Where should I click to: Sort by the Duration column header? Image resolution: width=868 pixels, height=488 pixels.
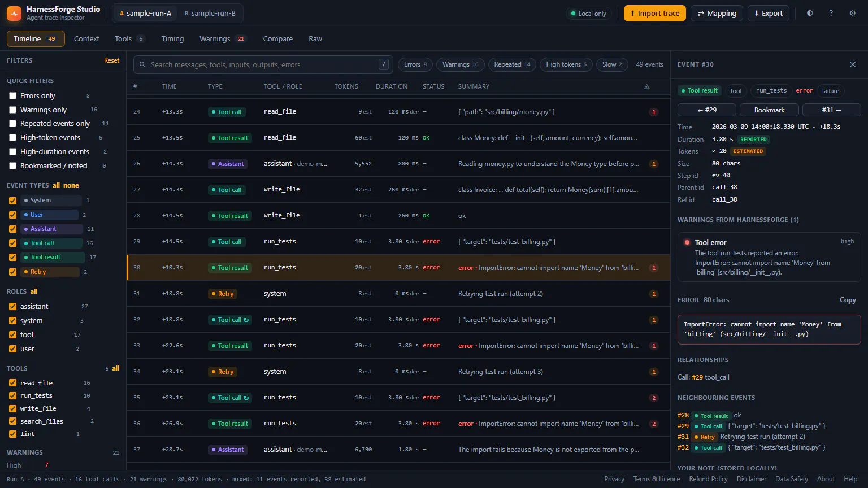coord(392,86)
